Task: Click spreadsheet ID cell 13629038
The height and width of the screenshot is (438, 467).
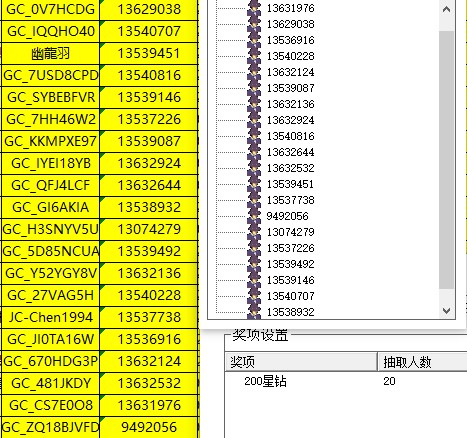Action: 149,9
